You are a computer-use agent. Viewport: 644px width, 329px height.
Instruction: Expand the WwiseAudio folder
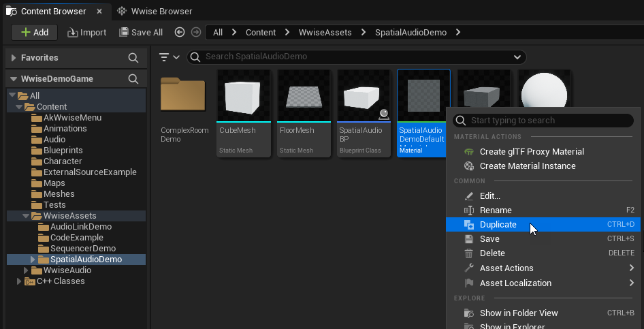click(27, 270)
